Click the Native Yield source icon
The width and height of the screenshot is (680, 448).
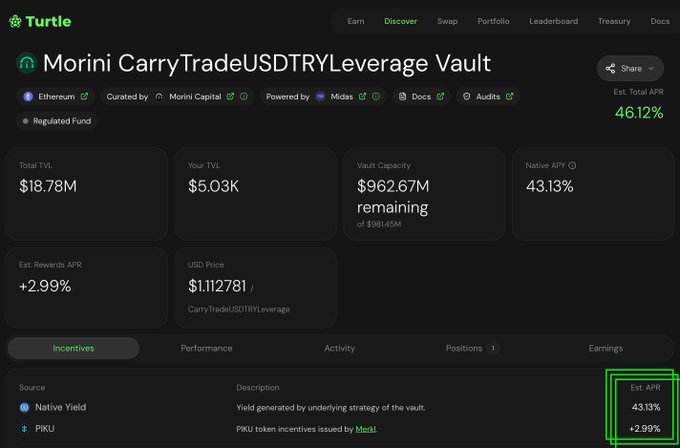[x=25, y=407]
